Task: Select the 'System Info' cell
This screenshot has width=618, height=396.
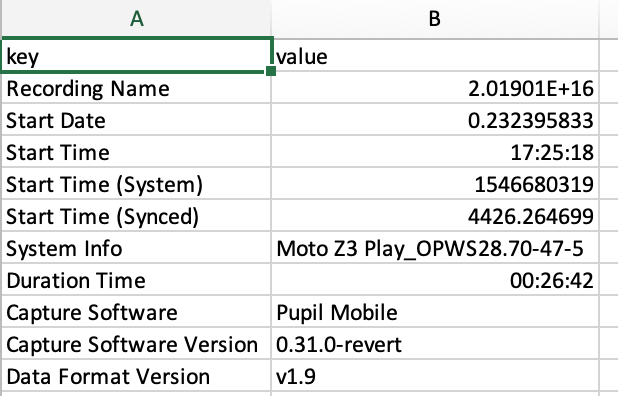Action: point(136,248)
